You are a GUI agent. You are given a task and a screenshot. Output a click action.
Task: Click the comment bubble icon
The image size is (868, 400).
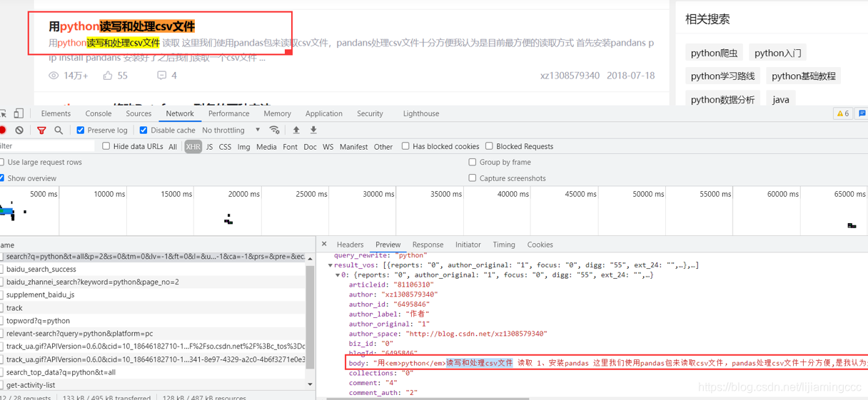(162, 75)
